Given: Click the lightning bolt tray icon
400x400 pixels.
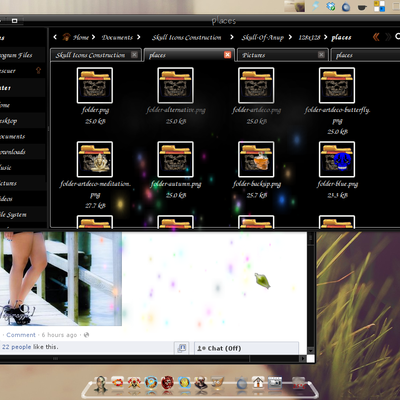Looking at the screenshot, I should coord(316,6).
